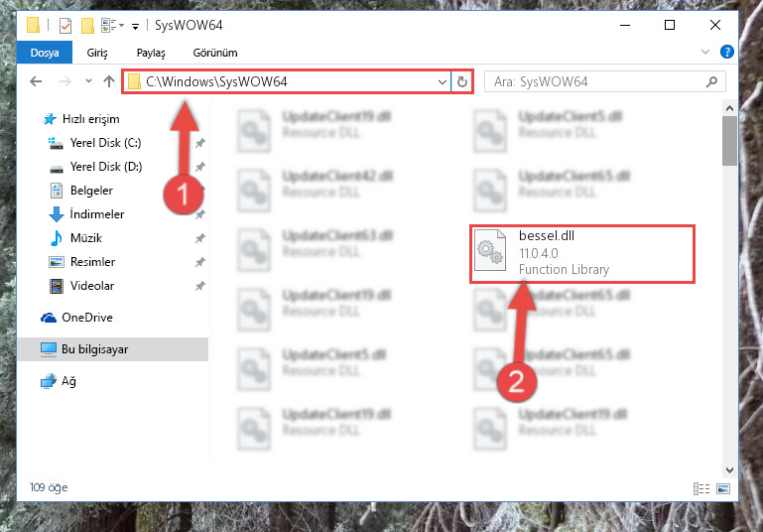
Task: Open the Görünüm ribbon tab
Action: [215, 53]
